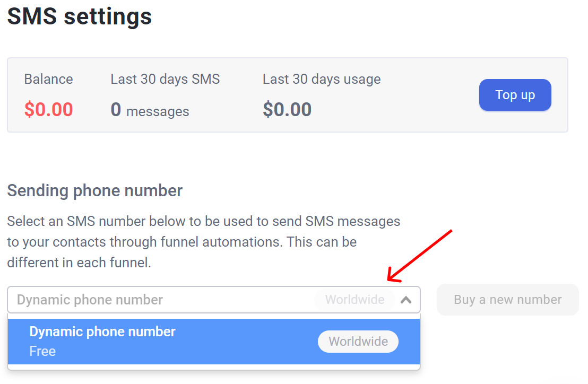Viewport: 588px width, 384px height.
Task: Click the Last 30 days usage label
Action: click(322, 80)
